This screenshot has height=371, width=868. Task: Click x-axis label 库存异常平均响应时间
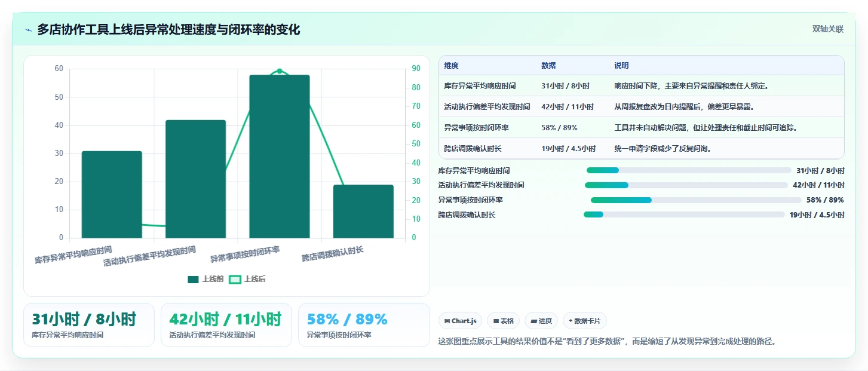tap(73, 255)
